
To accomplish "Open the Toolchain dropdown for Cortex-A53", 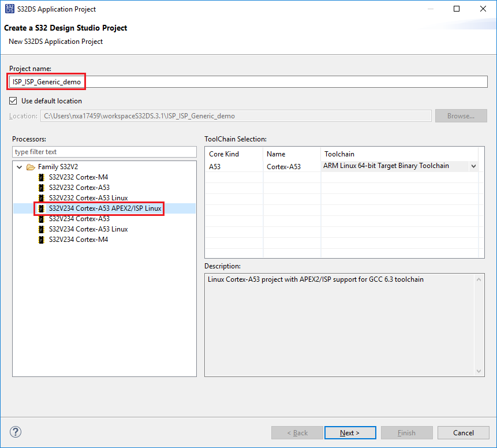I will click(473, 166).
